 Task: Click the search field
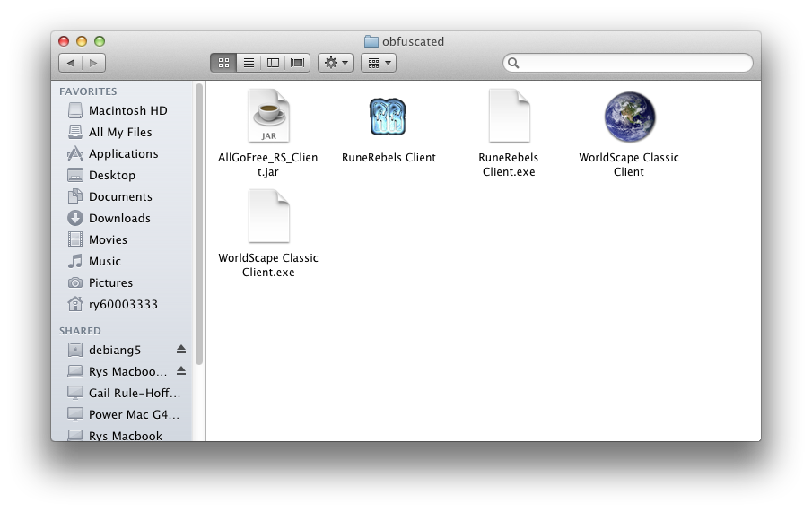(x=628, y=63)
